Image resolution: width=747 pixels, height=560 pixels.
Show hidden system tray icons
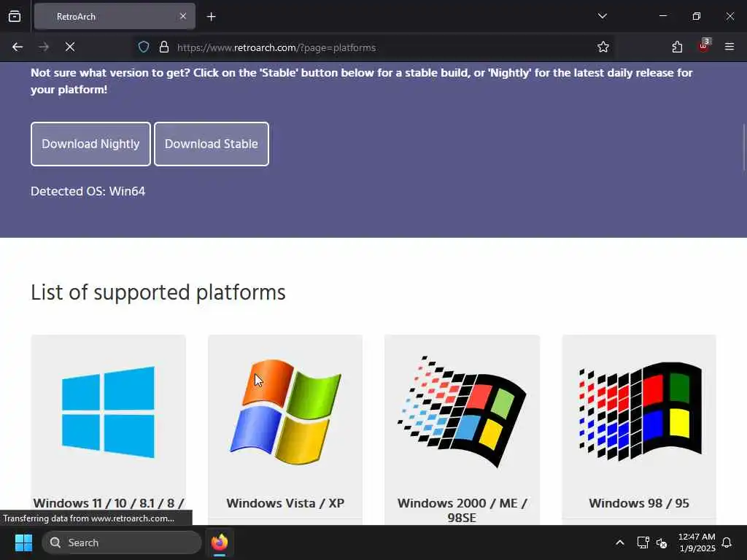620,542
